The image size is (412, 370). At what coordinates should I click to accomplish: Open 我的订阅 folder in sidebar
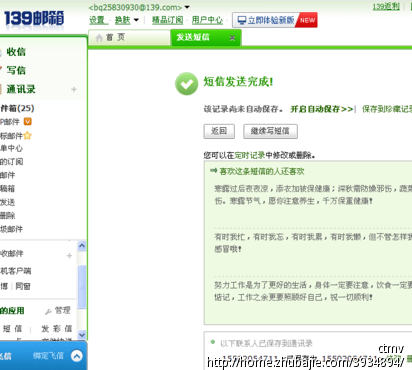[11, 162]
